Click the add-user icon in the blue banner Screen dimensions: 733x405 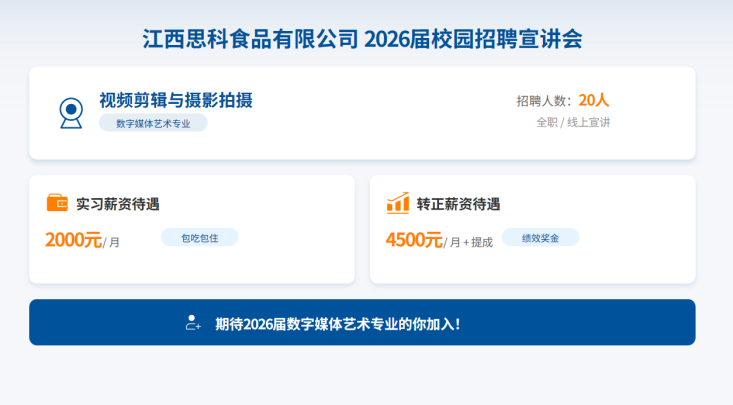coord(194,323)
